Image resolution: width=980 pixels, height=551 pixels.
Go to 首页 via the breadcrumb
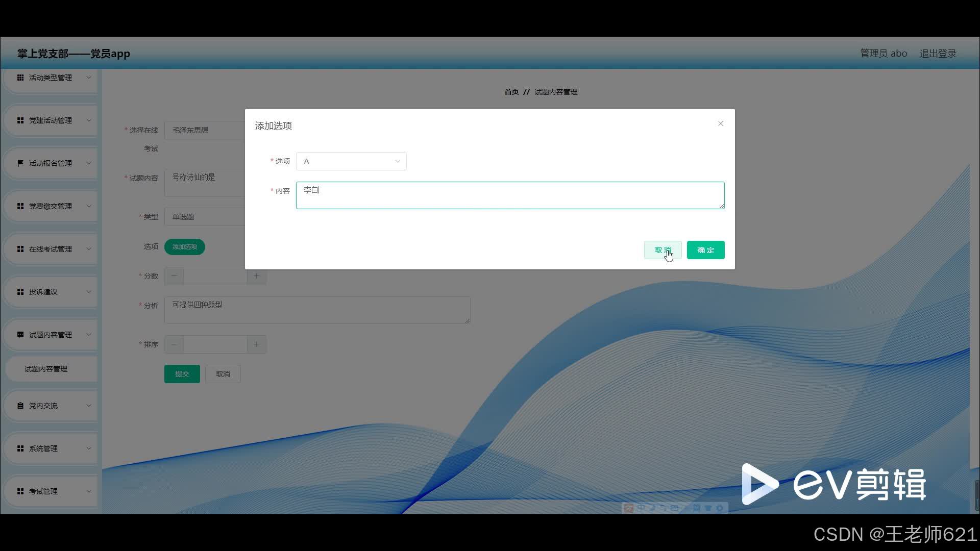click(511, 92)
